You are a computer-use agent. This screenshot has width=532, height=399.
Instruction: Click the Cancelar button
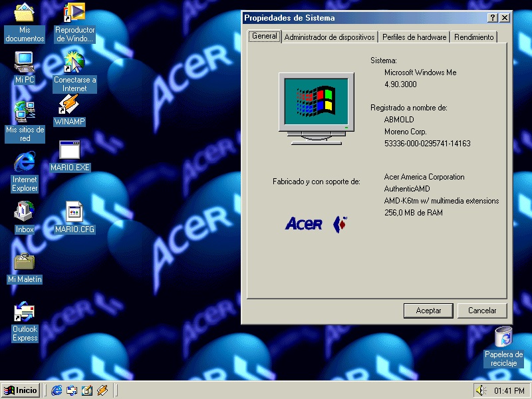pyautogui.click(x=482, y=311)
